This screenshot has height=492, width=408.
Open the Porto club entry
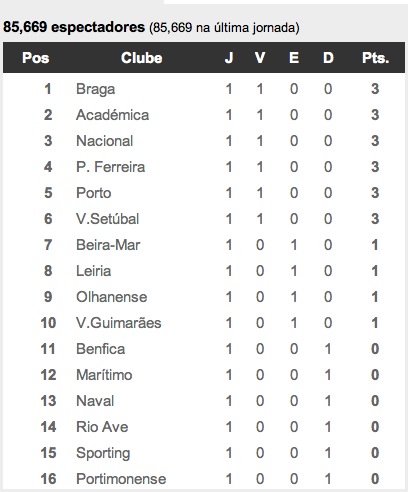pos(94,193)
